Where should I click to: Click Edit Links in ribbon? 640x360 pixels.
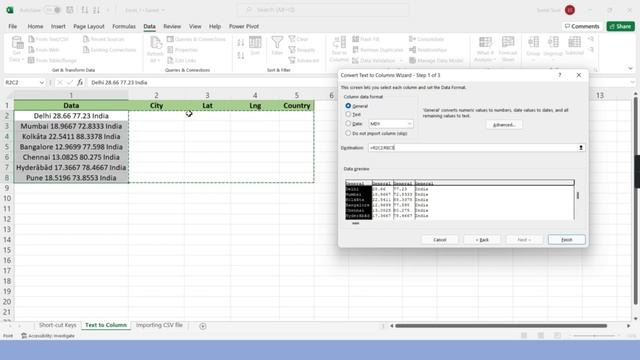coord(182,60)
